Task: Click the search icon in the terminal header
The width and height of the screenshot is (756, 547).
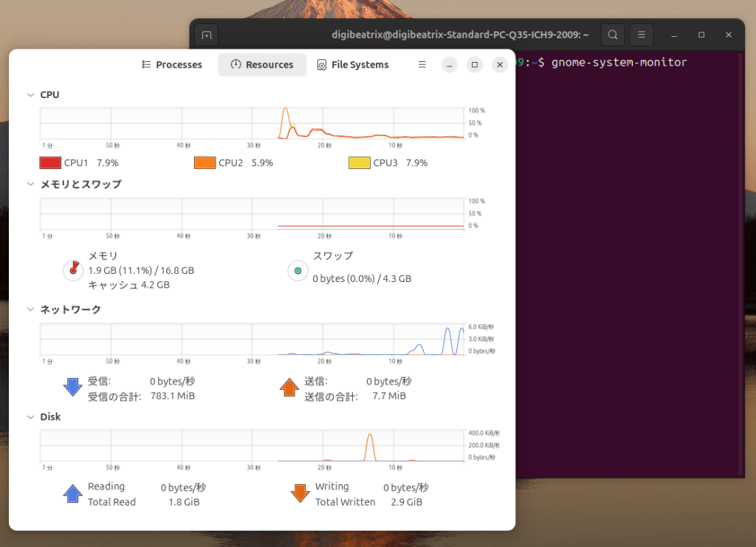Action: click(x=613, y=34)
